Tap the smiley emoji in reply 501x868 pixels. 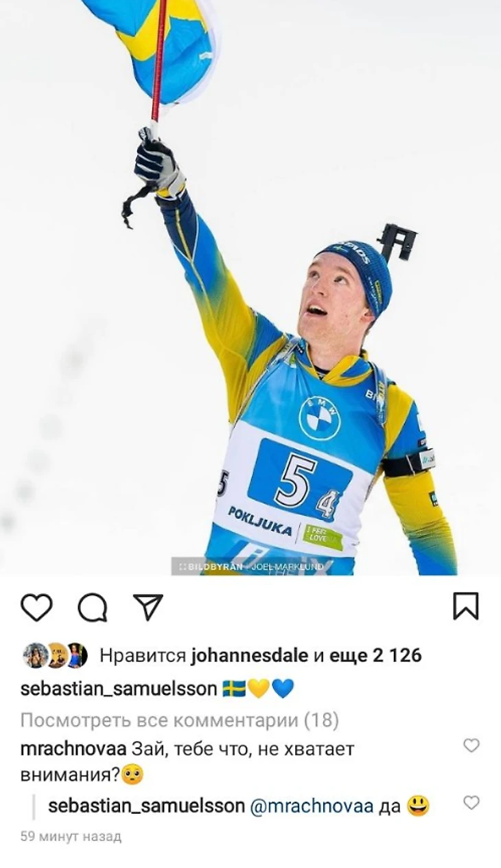(x=418, y=806)
